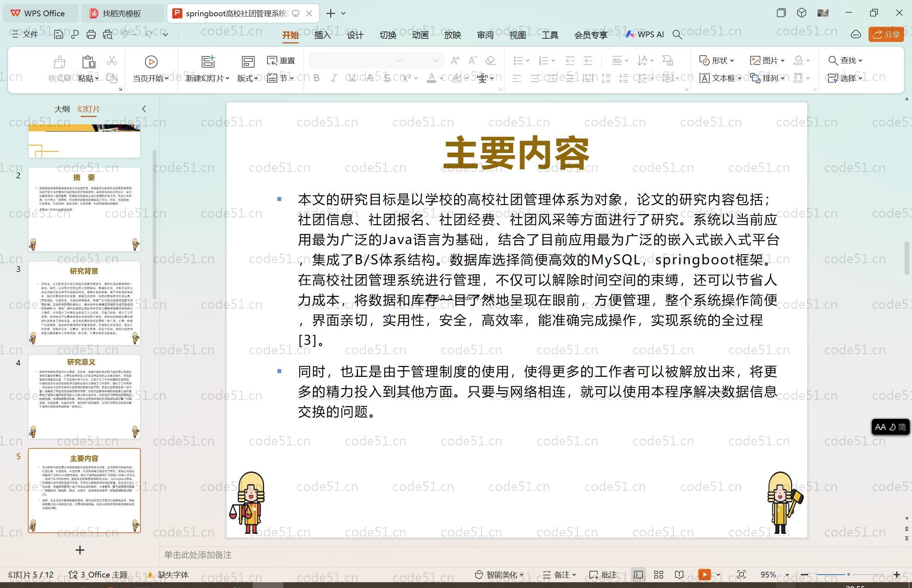Click the Decrease font size icon
Viewport: 912px width, 588px height.
pos(473,60)
